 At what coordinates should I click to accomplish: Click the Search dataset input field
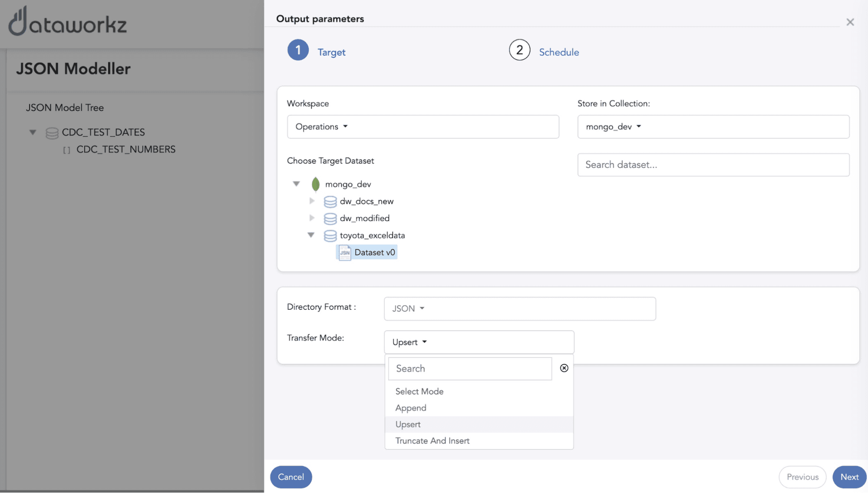pyautogui.click(x=713, y=165)
